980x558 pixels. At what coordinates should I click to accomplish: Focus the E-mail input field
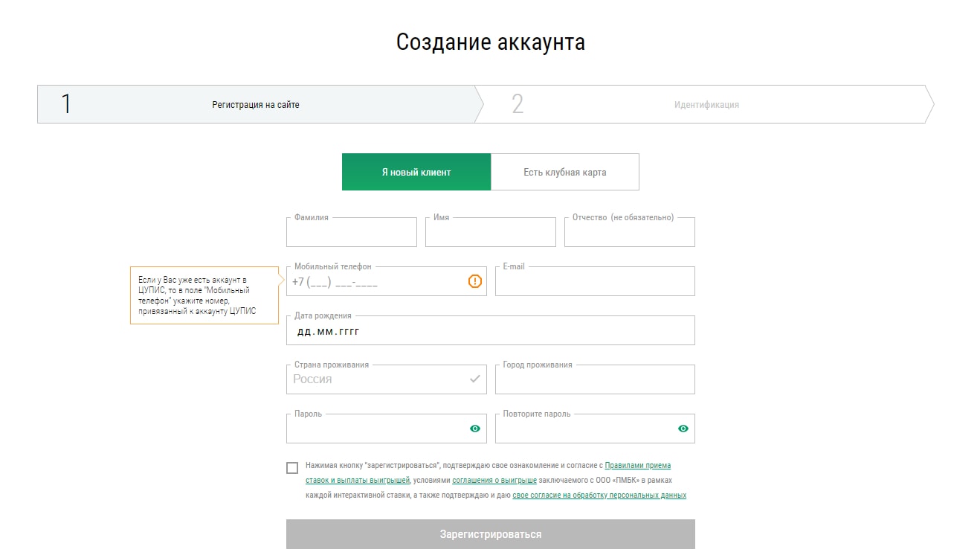[x=595, y=283]
